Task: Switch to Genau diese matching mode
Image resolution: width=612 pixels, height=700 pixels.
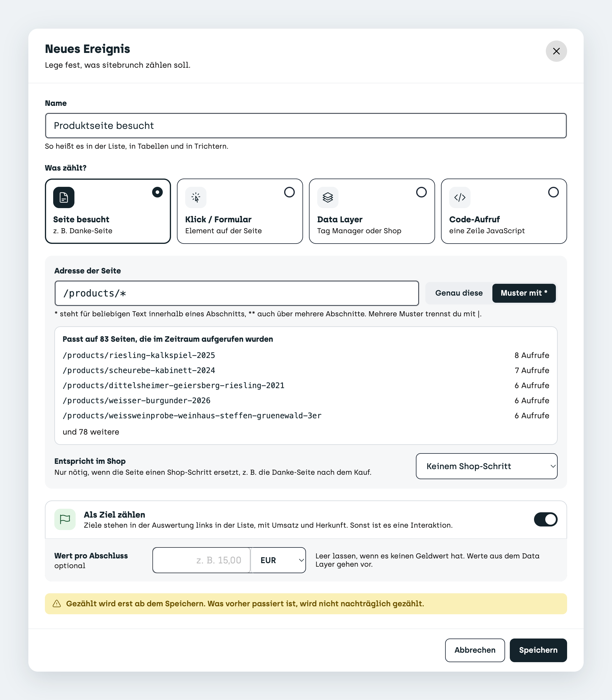Action: [459, 293]
